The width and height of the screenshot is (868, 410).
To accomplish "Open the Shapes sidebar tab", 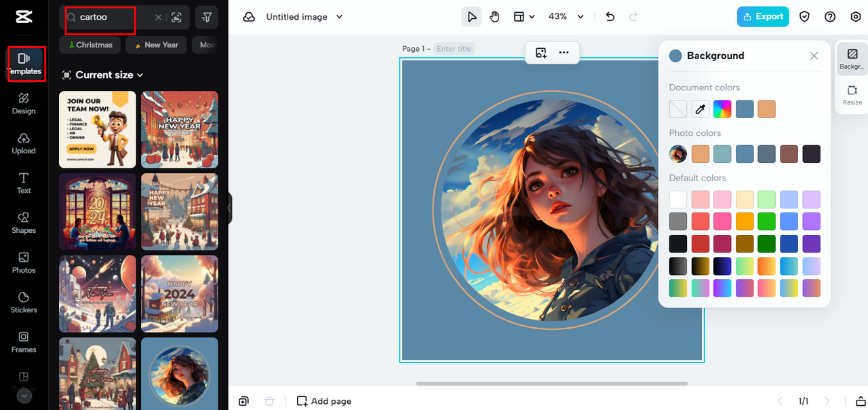I will pos(24,223).
